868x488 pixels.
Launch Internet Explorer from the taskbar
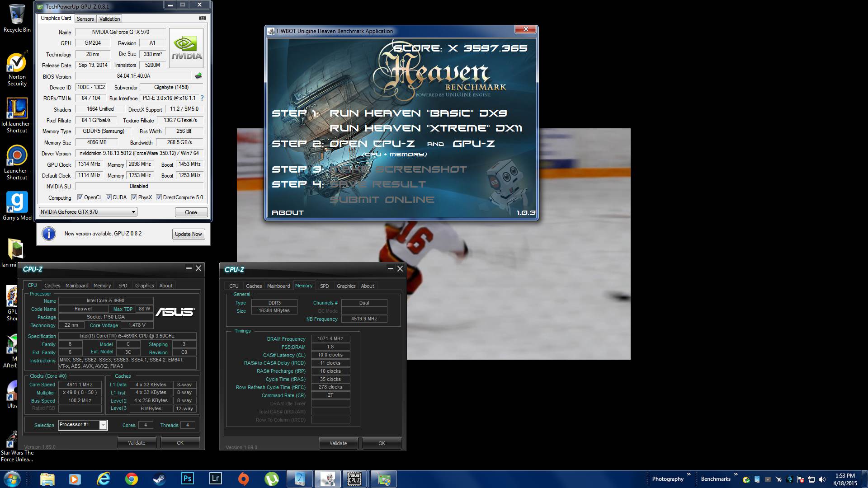(x=104, y=479)
